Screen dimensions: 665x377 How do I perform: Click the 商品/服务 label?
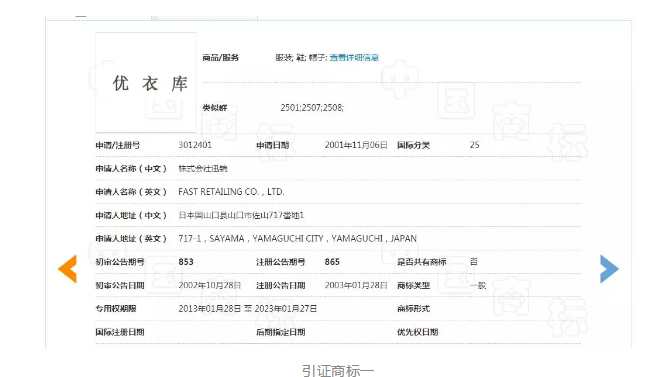pyautogui.click(x=221, y=58)
